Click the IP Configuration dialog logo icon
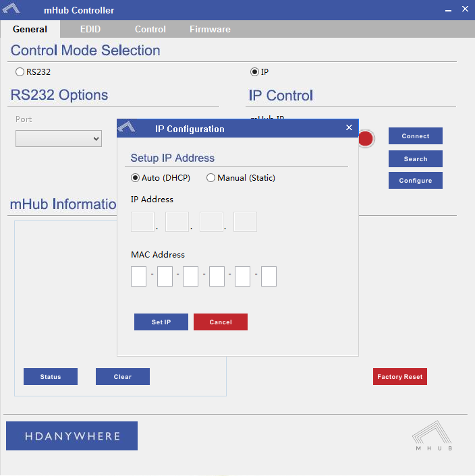 (x=127, y=127)
